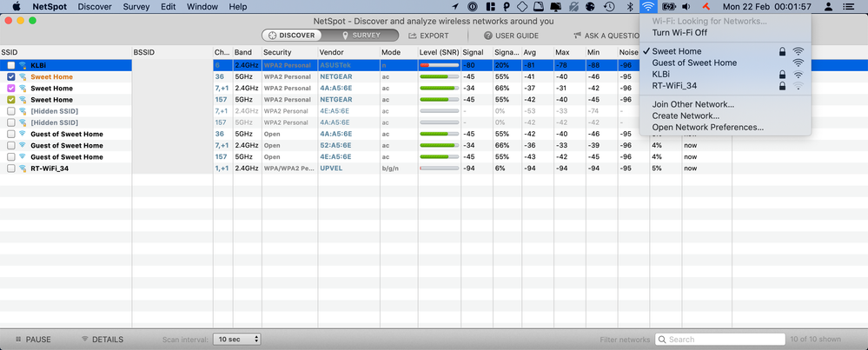Tick Guest of Sweet Home 2.4GHz checkbox
The image size is (868, 350).
11,145
